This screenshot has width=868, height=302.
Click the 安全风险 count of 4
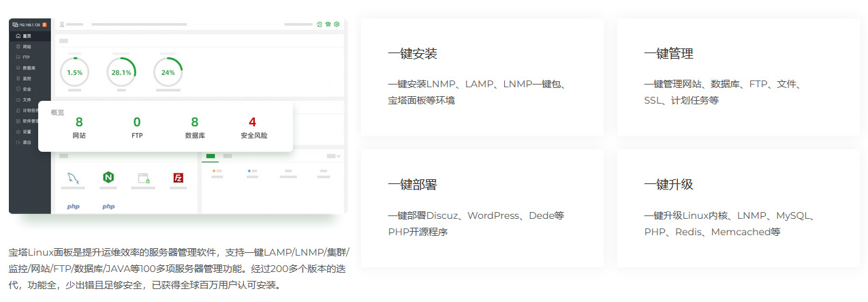[253, 123]
